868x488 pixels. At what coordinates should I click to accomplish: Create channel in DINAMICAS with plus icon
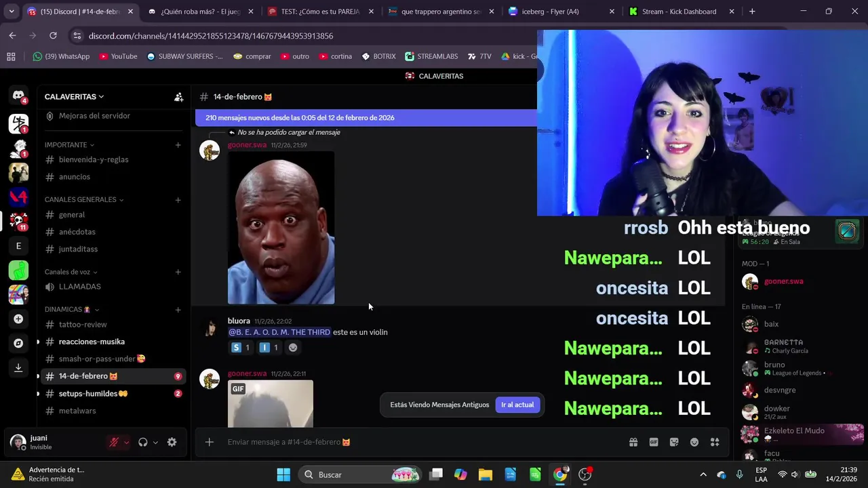178,310
